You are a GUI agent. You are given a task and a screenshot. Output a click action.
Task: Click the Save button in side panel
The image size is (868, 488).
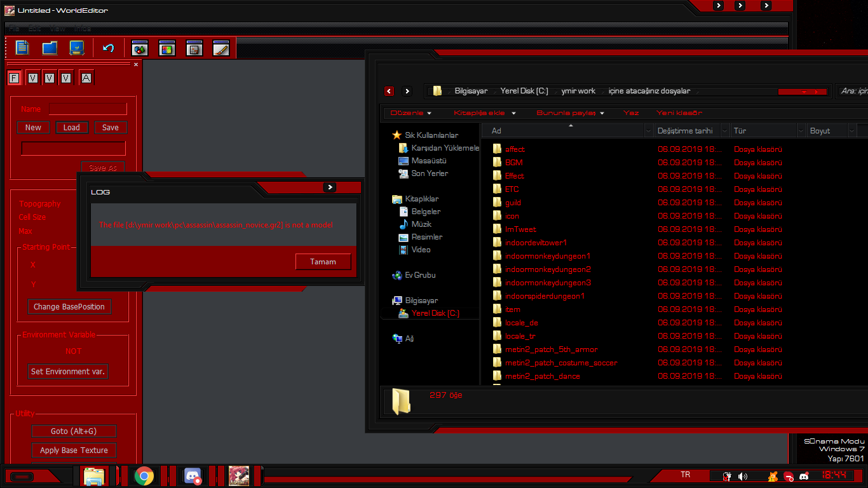tap(111, 128)
